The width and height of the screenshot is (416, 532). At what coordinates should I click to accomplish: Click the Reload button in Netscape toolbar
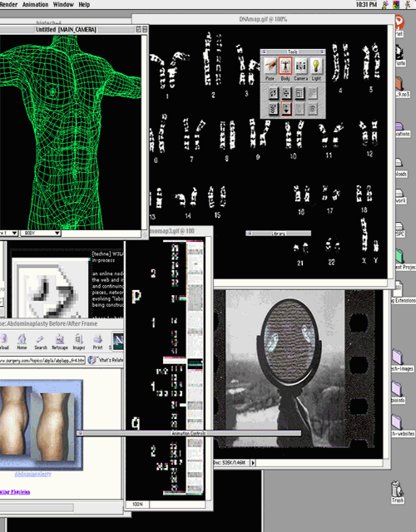pos(3,342)
